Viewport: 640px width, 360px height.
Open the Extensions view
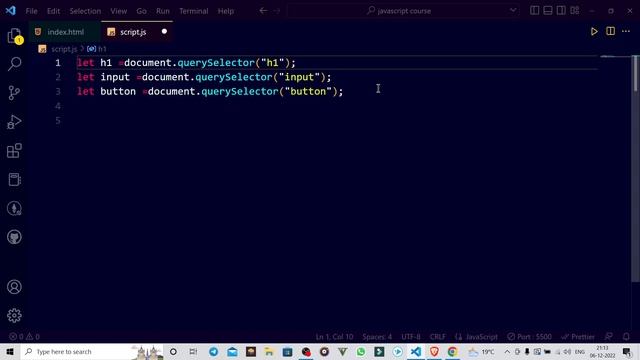pyautogui.click(x=14, y=151)
